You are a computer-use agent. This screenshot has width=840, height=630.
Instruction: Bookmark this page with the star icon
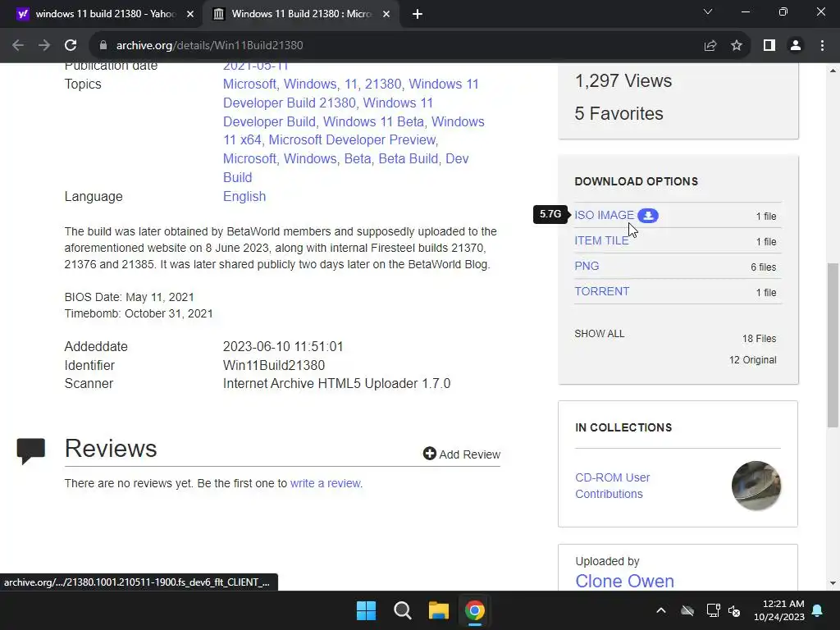pyautogui.click(x=737, y=46)
